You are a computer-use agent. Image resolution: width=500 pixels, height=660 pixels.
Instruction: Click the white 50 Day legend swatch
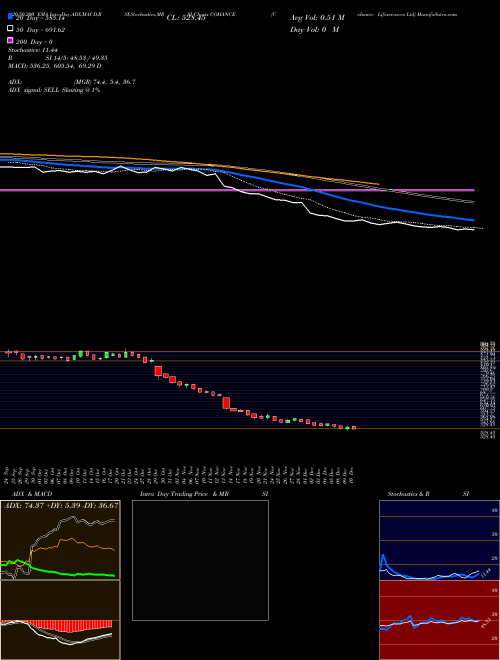click(10, 29)
